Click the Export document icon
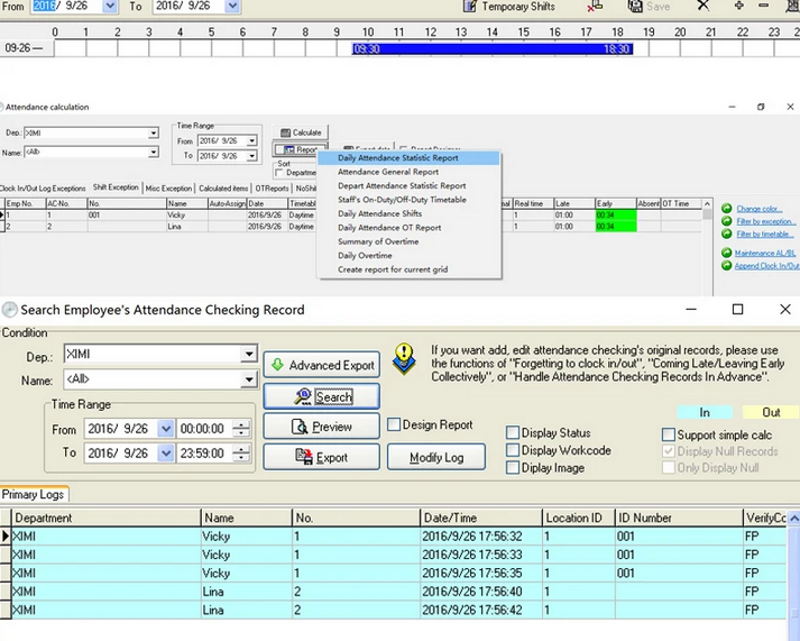Screen dimensions: 800x641 (x=304, y=457)
